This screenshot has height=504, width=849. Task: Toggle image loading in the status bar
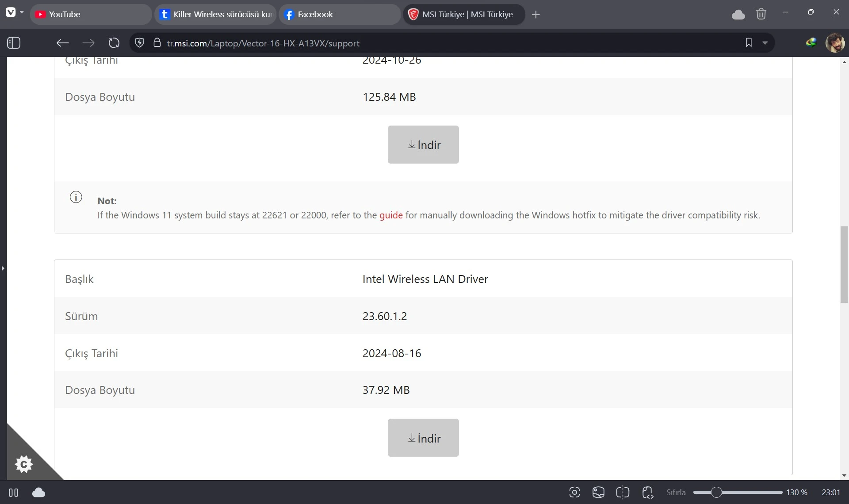pyautogui.click(x=598, y=493)
